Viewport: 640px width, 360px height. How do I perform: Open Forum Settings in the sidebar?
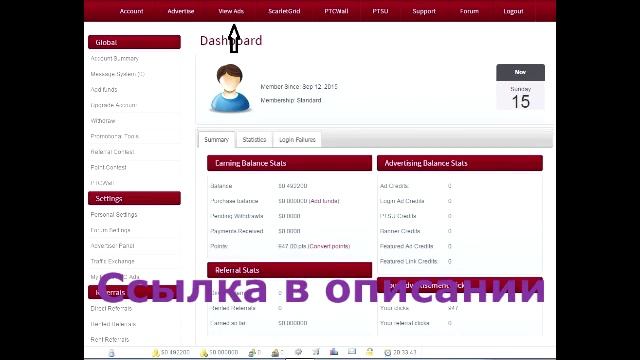(111, 230)
